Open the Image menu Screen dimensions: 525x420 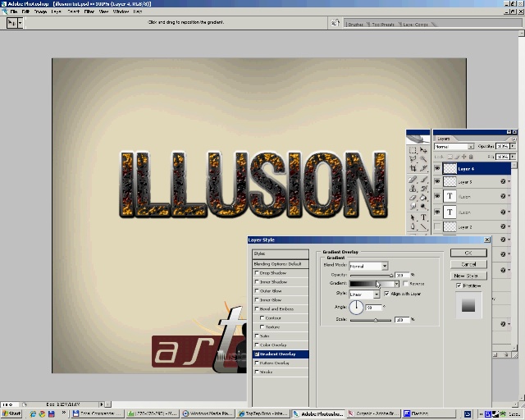tap(40, 11)
